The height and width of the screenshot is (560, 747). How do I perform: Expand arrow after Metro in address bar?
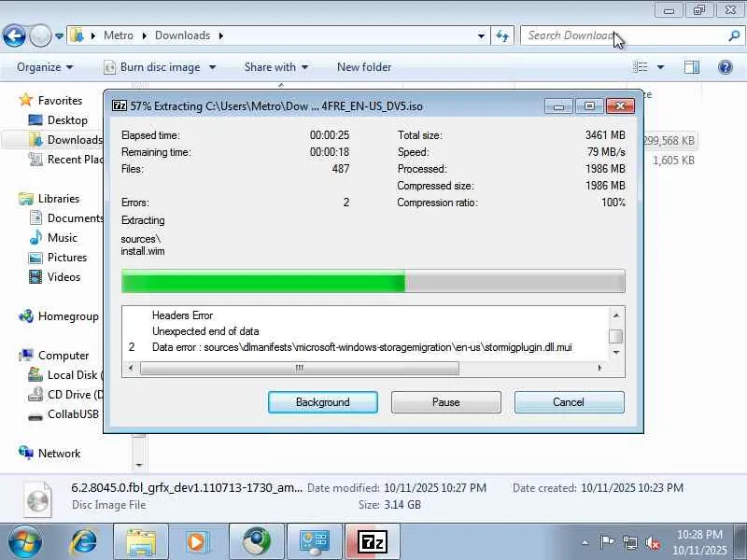145,35
